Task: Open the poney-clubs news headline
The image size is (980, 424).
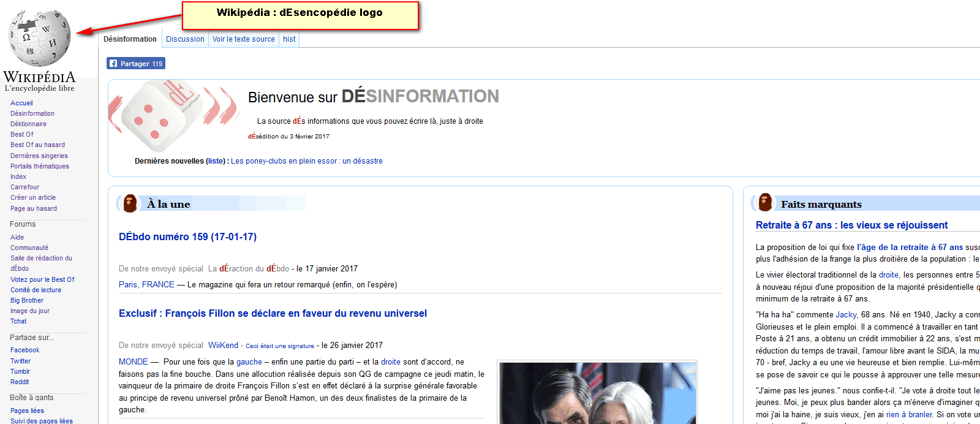Action: coord(306,161)
